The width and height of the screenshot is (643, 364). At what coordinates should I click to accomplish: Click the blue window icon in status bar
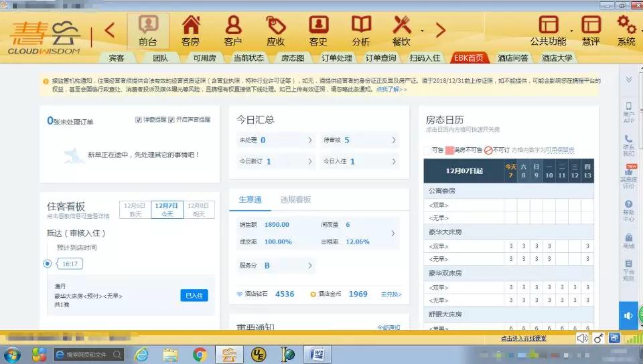tap(614, 338)
